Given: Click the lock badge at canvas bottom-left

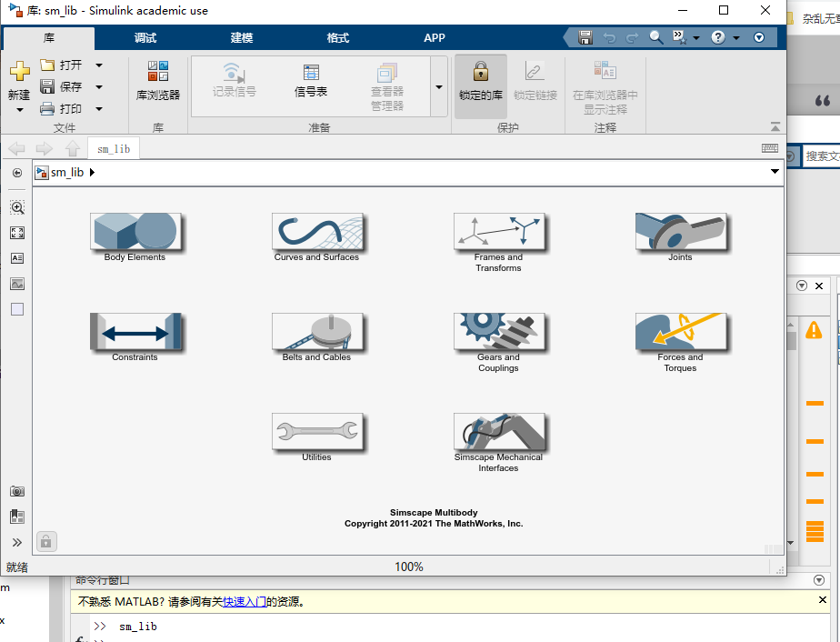Looking at the screenshot, I should click(46, 542).
